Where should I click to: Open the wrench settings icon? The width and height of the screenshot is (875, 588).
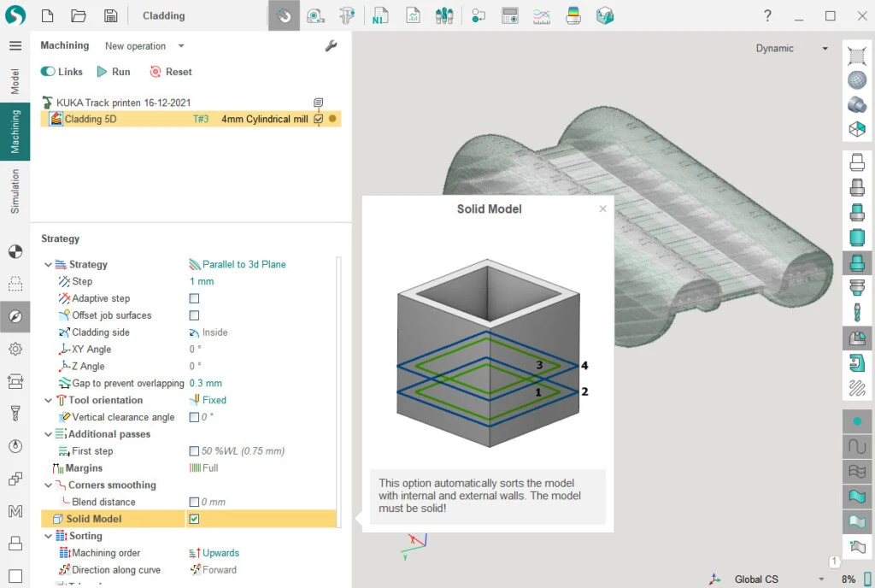pyautogui.click(x=332, y=46)
